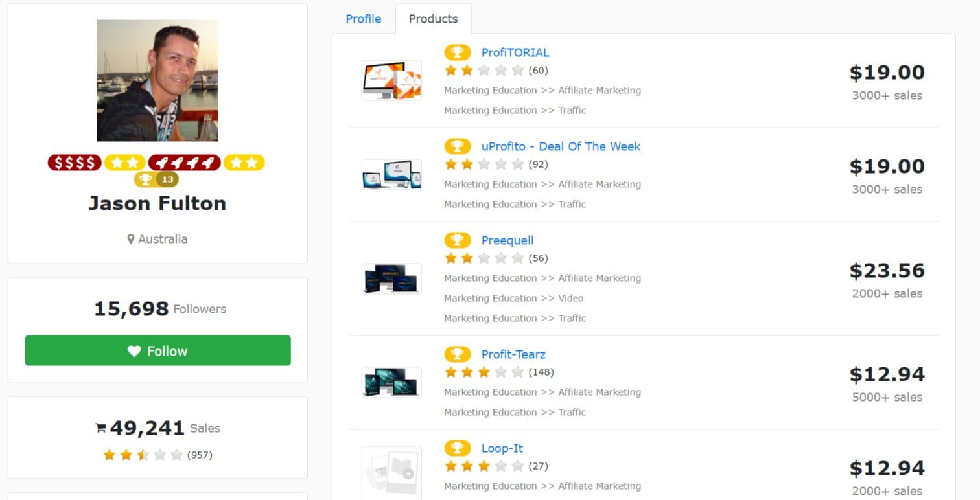Follow Jason Fulton with the green button
Screen dimensions: 980x500
point(158,350)
